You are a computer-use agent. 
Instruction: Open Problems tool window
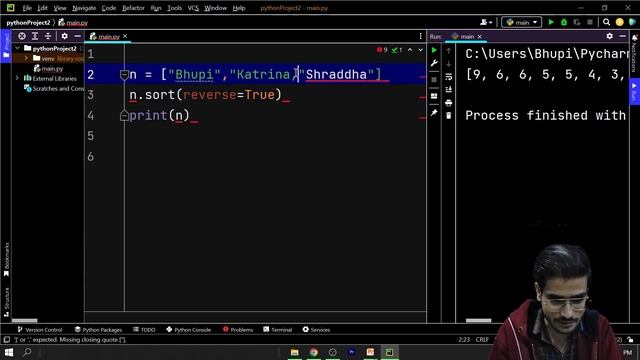tap(238, 329)
